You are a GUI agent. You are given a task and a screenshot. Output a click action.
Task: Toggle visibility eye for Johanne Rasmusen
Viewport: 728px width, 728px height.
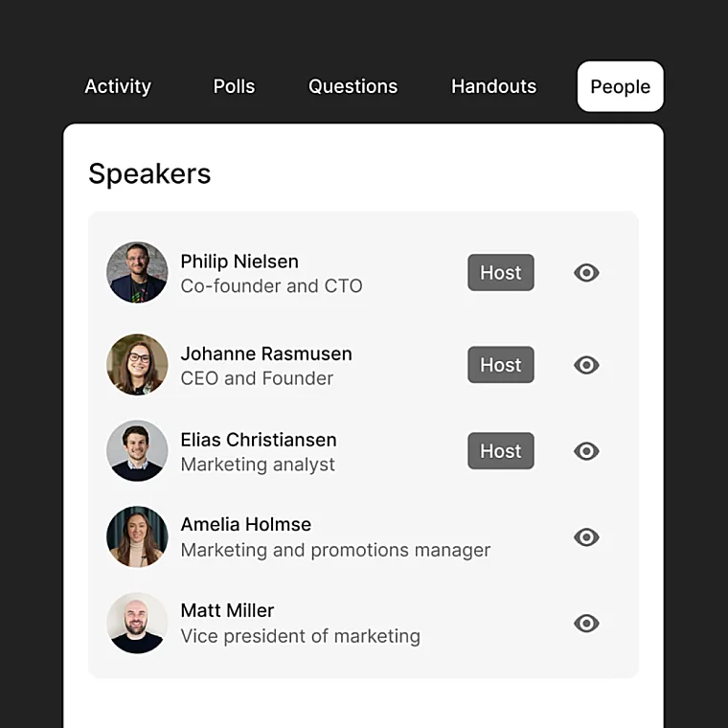pyautogui.click(x=586, y=365)
